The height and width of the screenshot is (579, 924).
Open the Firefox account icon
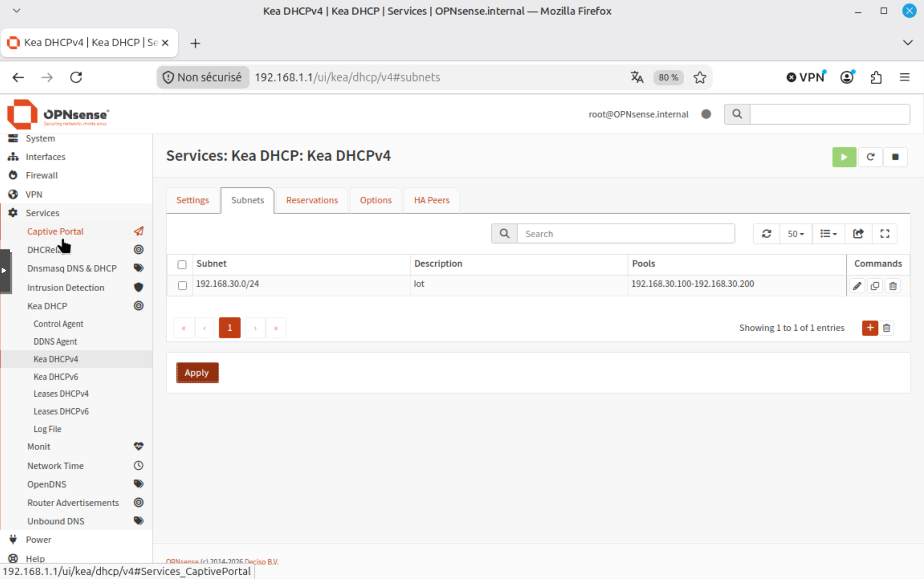[847, 77]
